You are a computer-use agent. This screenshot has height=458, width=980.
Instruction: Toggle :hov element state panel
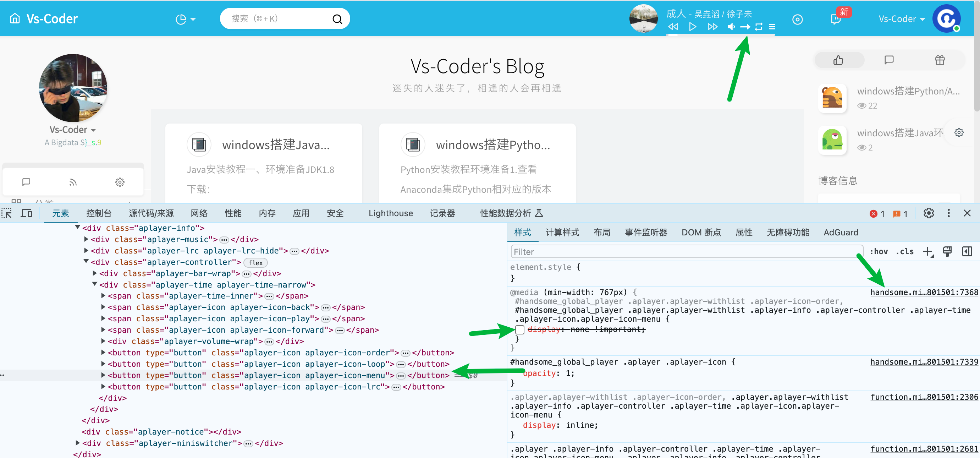(879, 251)
